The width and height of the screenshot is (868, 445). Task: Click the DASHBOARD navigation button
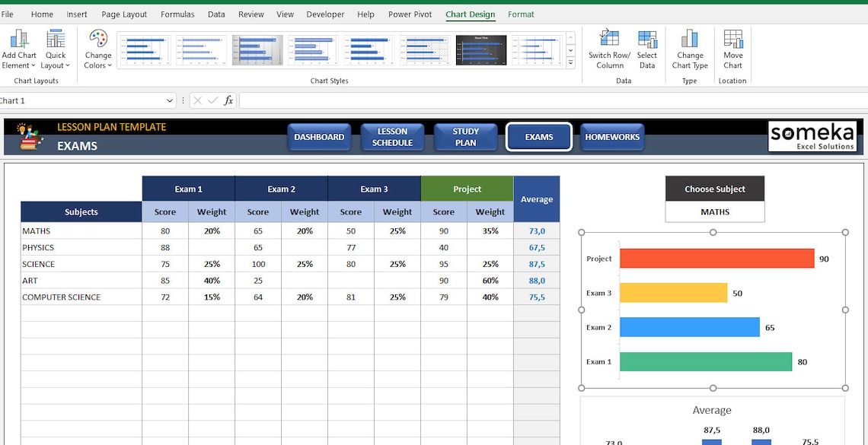tap(319, 137)
